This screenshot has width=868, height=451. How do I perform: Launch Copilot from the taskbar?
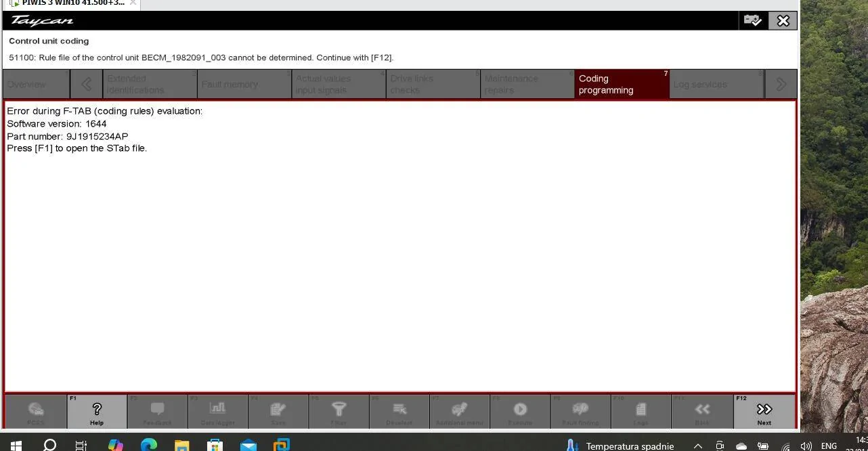pyautogui.click(x=116, y=446)
